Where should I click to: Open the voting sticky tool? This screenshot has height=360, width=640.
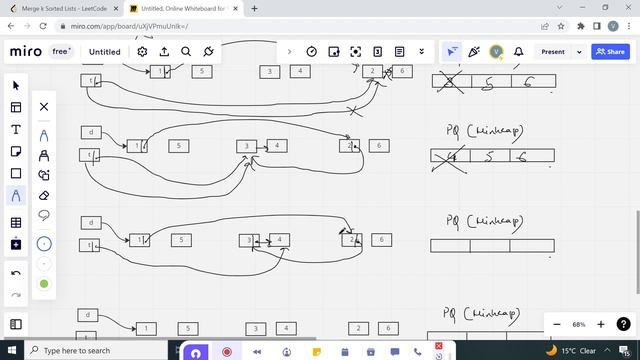coord(334,52)
